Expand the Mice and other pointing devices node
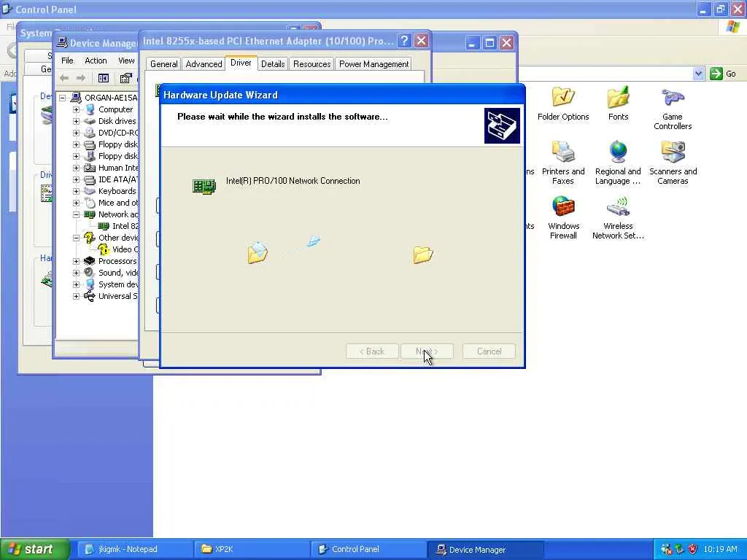747x560 pixels. coord(76,203)
